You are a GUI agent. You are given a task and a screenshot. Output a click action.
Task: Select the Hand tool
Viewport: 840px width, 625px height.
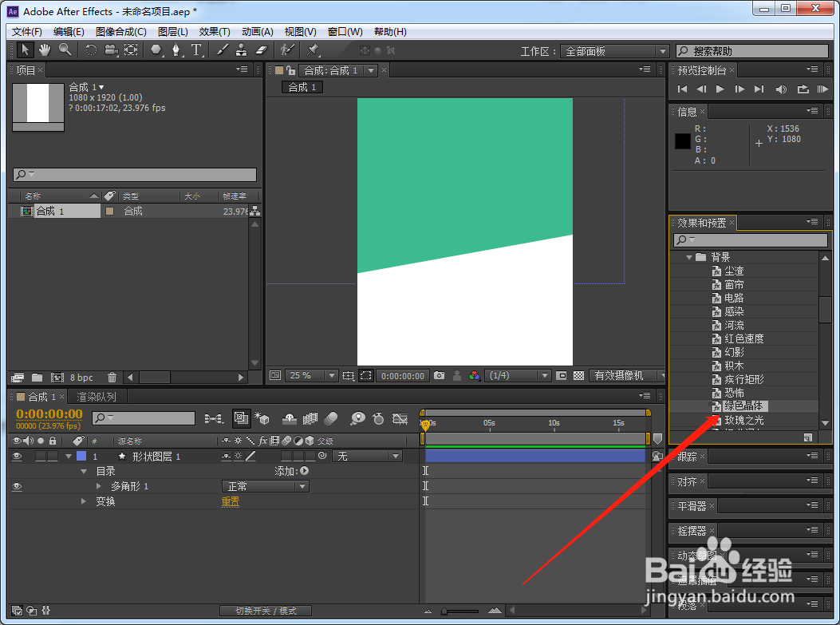pyautogui.click(x=45, y=49)
